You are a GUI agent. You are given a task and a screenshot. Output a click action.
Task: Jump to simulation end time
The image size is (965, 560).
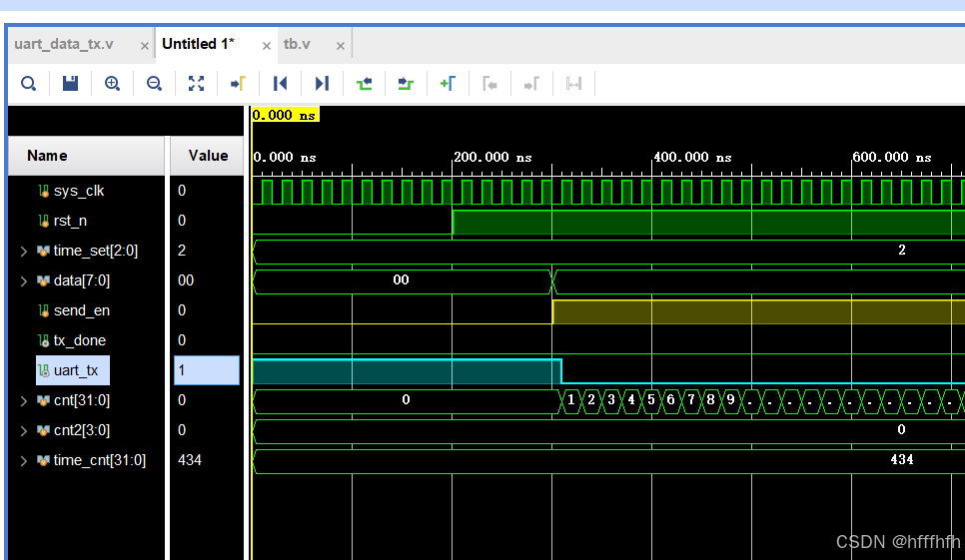pos(322,84)
